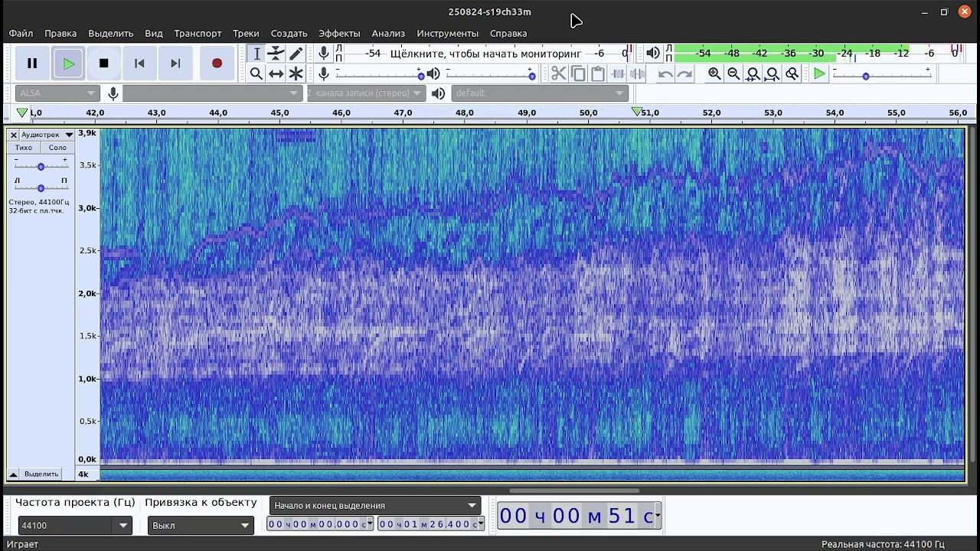Click the Выделить button below the track

click(x=41, y=474)
